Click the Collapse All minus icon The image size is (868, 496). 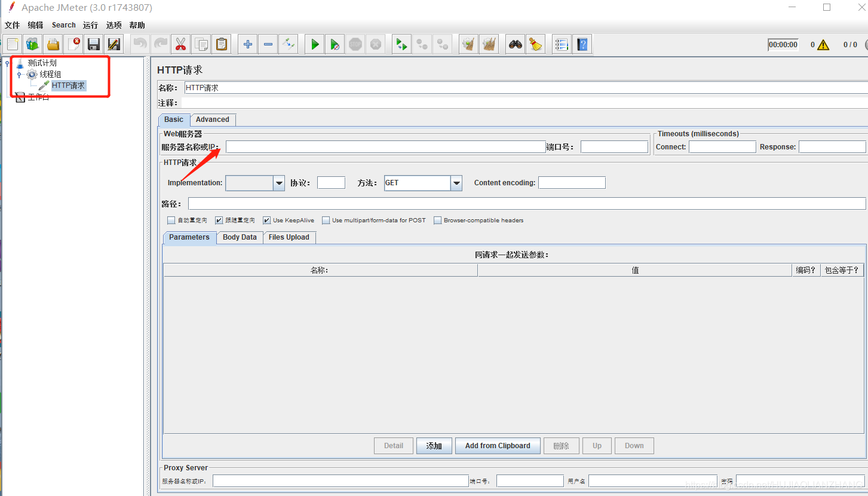coord(268,44)
